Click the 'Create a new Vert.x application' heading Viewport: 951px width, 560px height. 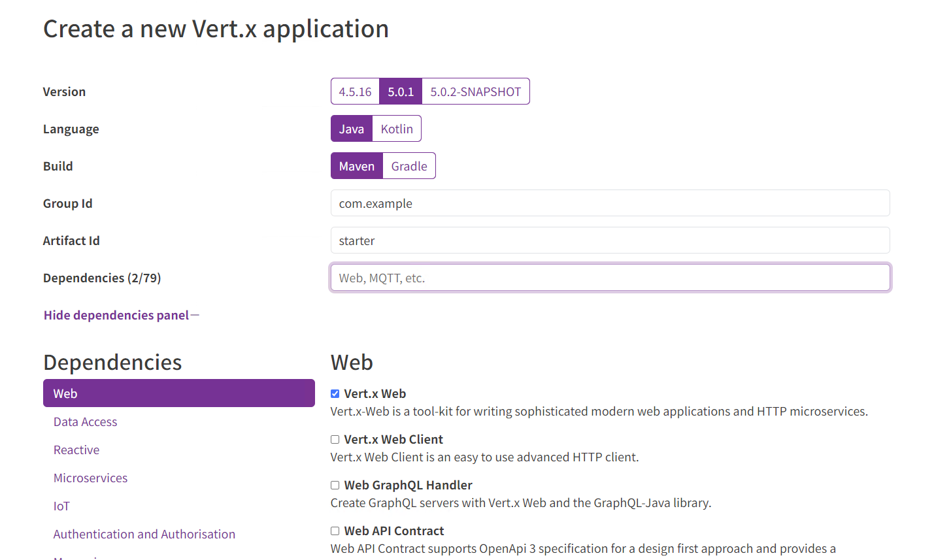pos(216,29)
